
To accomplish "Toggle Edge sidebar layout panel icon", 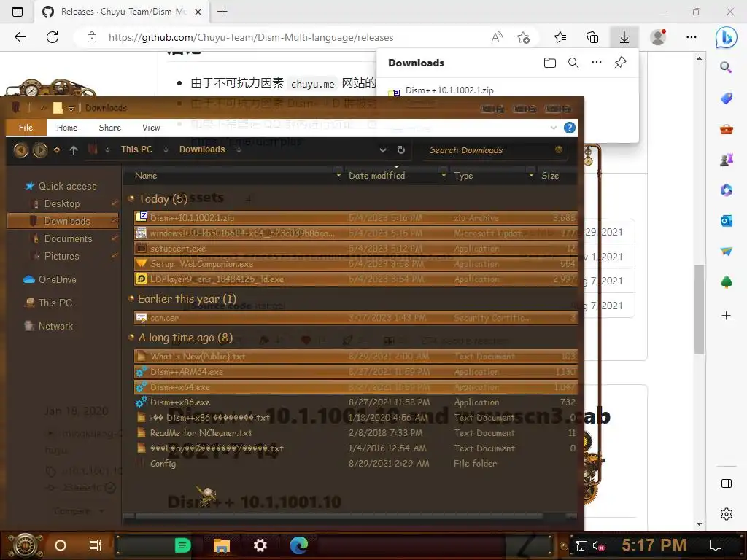I will [x=726, y=483].
